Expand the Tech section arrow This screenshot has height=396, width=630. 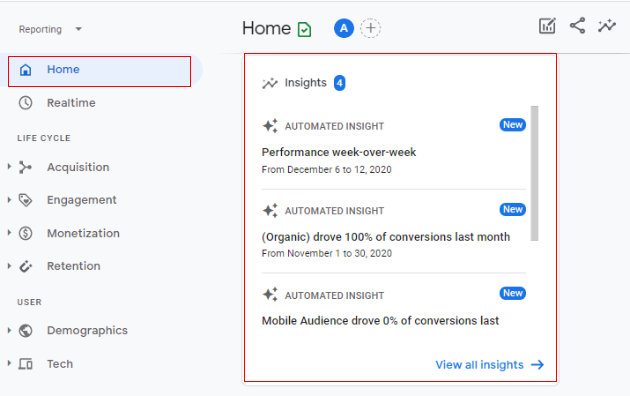point(9,363)
